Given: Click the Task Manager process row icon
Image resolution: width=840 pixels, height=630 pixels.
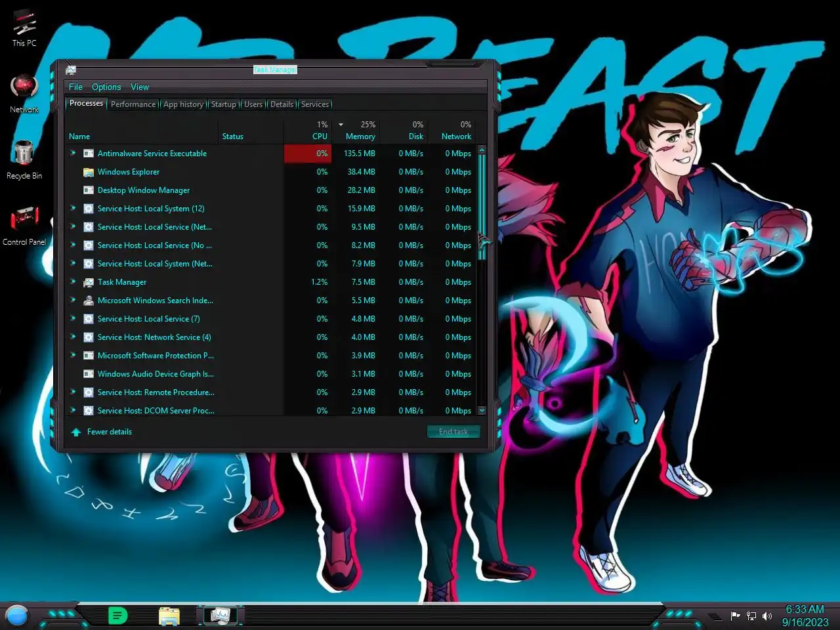Looking at the screenshot, I should 89,282.
